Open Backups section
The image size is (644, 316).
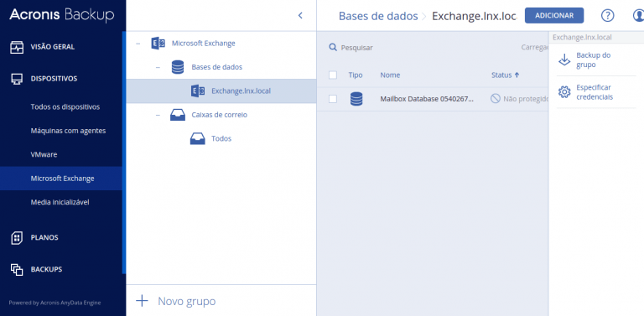(x=46, y=270)
